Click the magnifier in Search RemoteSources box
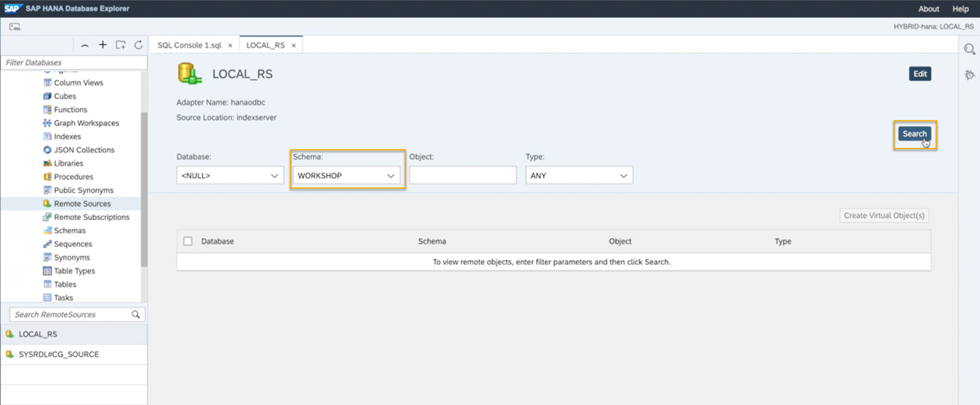This screenshot has width=980, height=405. tap(136, 315)
